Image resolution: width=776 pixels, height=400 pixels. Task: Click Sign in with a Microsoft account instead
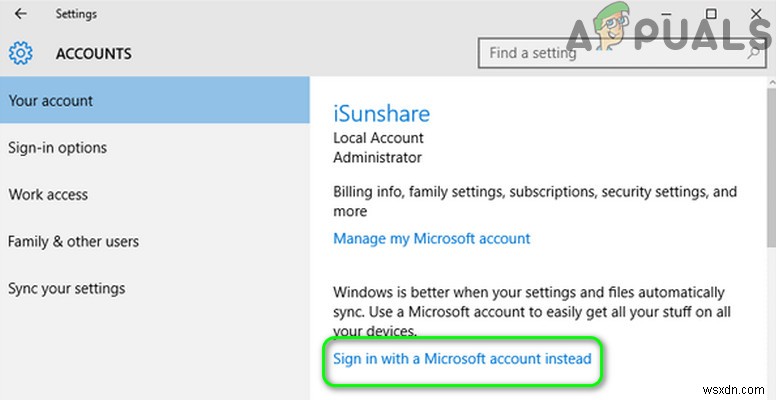(462, 358)
